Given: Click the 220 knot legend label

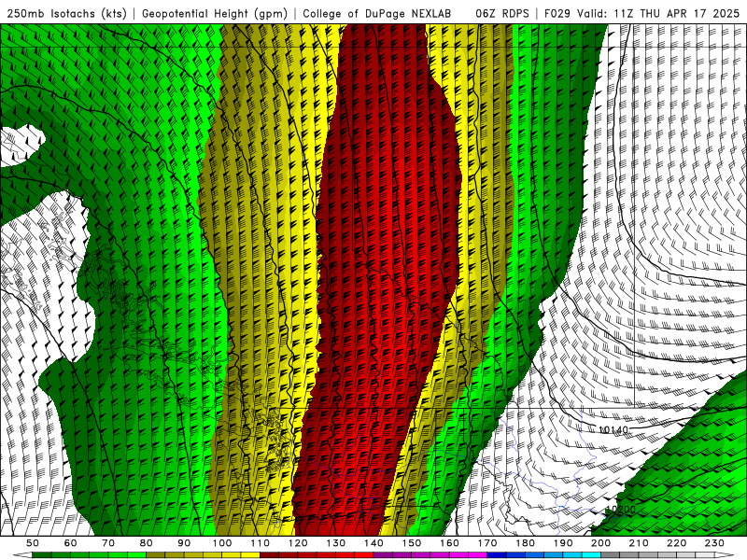Looking at the screenshot, I should 677,543.
